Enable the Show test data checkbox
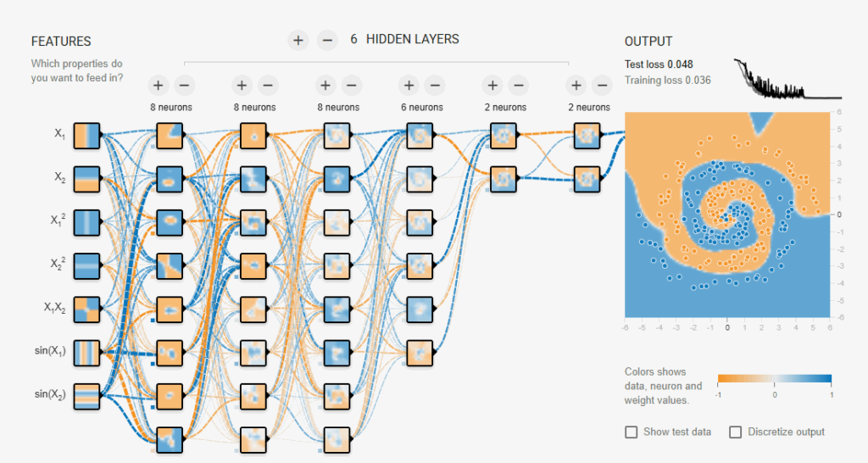The height and width of the screenshot is (463, 868). point(631,432)
